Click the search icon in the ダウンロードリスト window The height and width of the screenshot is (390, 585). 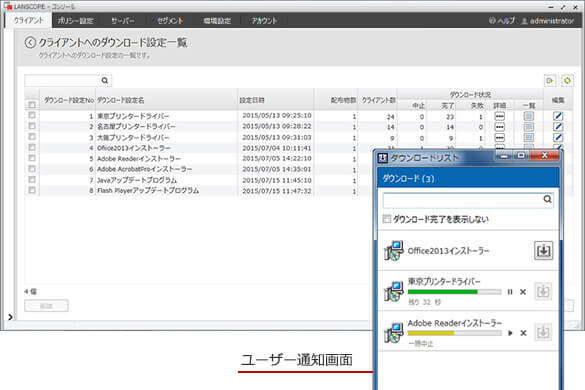[x=547, y=199]
